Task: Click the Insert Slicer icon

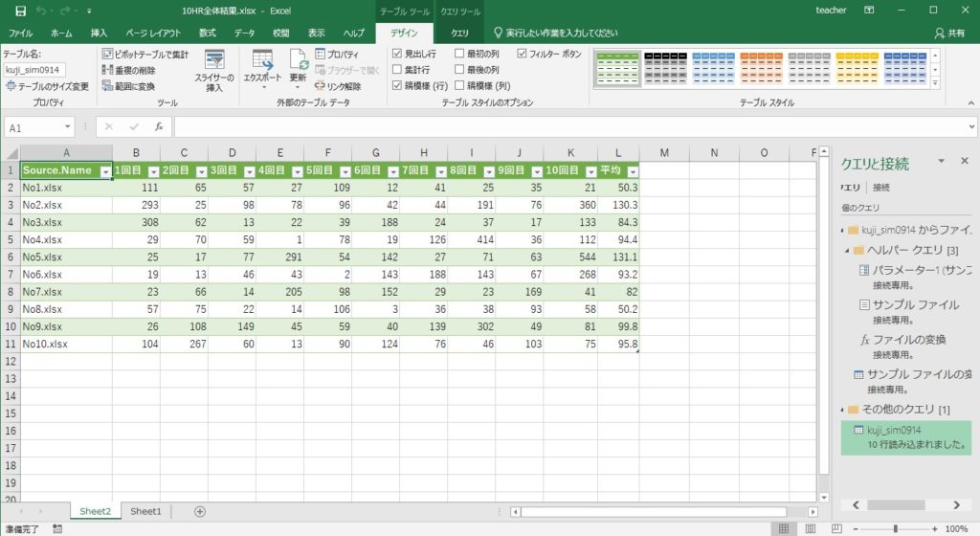Action: (214, 60)
